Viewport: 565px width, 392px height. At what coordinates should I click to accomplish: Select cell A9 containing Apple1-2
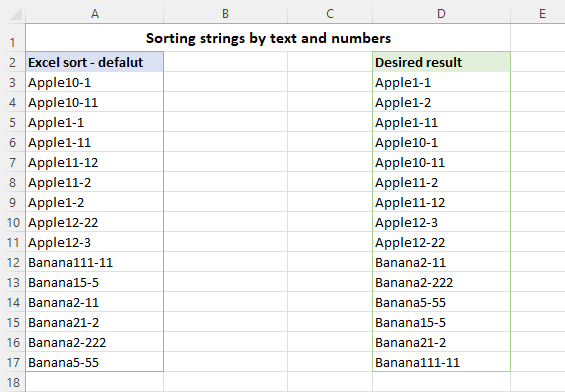94,202
